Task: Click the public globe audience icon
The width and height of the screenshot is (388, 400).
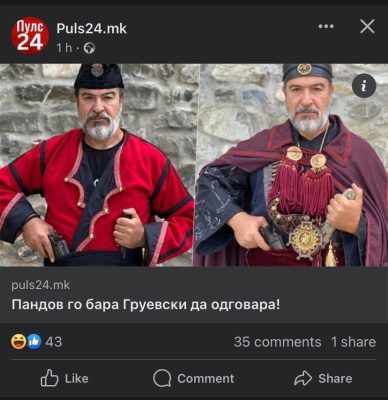Action: coord(89,48)
